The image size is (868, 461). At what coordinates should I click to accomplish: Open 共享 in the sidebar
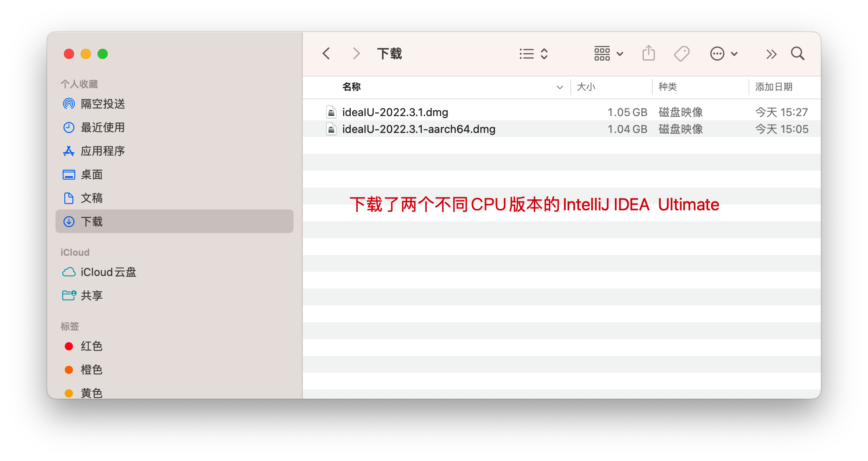[x=175, y=296]
